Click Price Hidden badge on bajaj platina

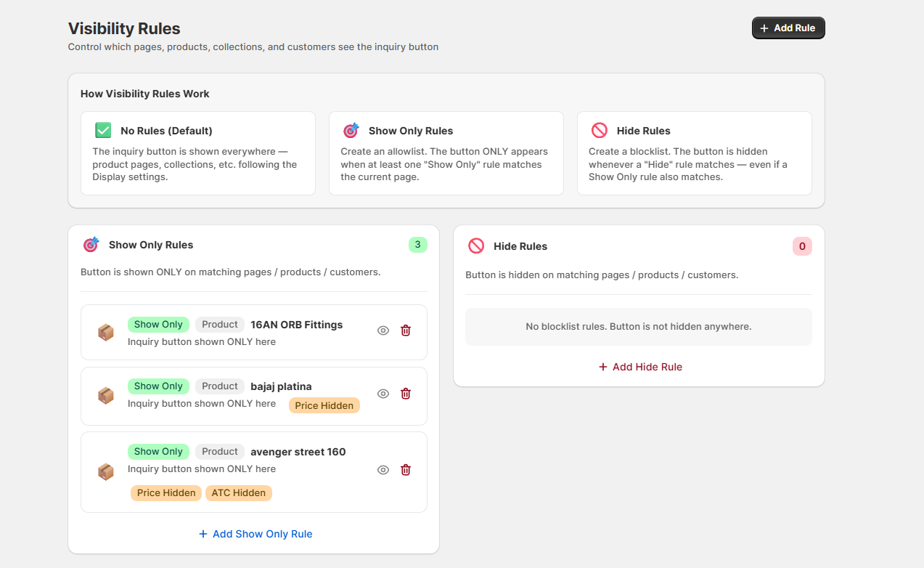click(x=324, y=406)
